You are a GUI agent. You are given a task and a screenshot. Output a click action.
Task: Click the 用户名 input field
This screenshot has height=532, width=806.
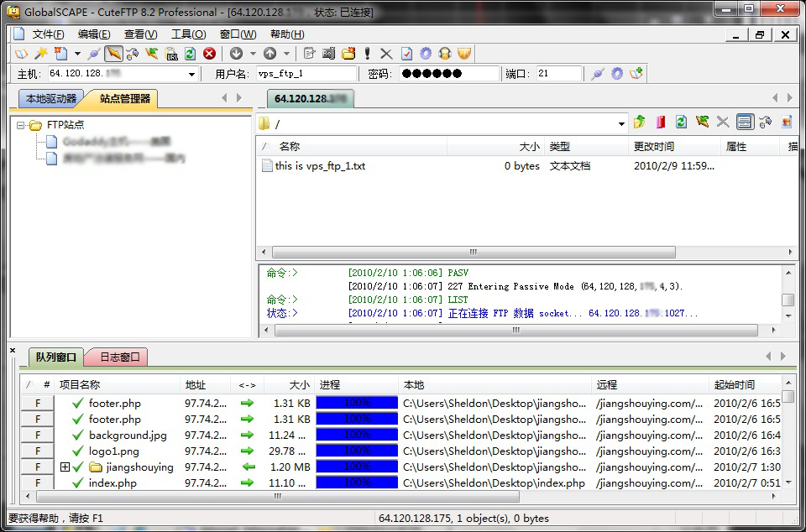tap(306, 74)
